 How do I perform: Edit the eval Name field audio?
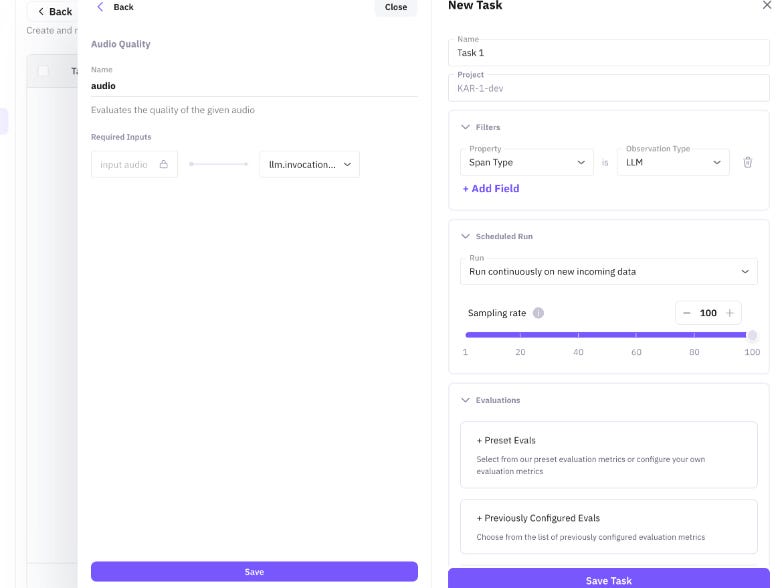pos(254,86)
